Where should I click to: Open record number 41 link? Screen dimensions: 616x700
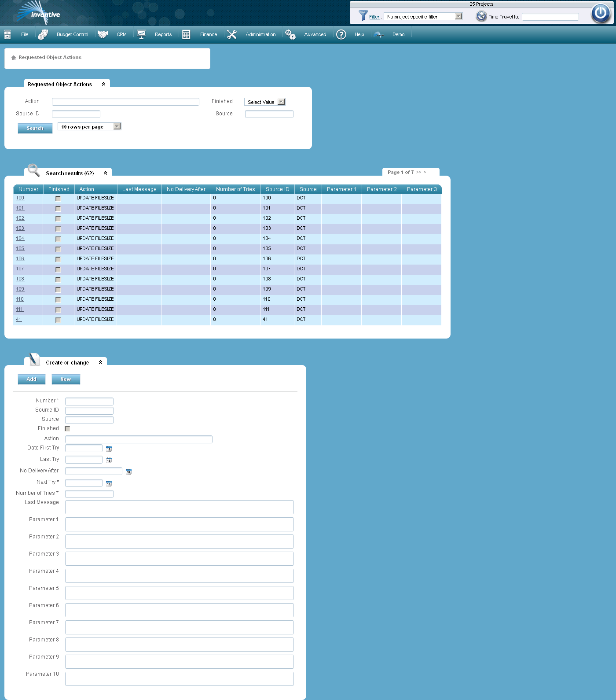click(19, 320)
